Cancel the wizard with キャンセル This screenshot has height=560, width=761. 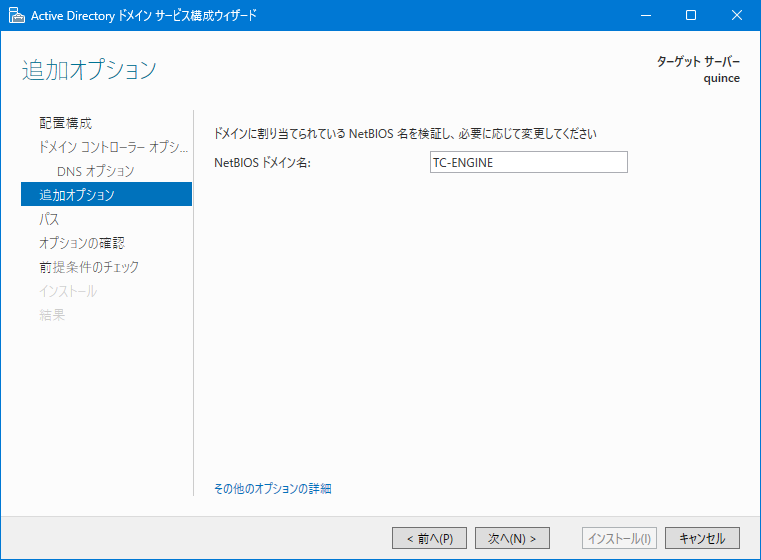coord(702,538)
